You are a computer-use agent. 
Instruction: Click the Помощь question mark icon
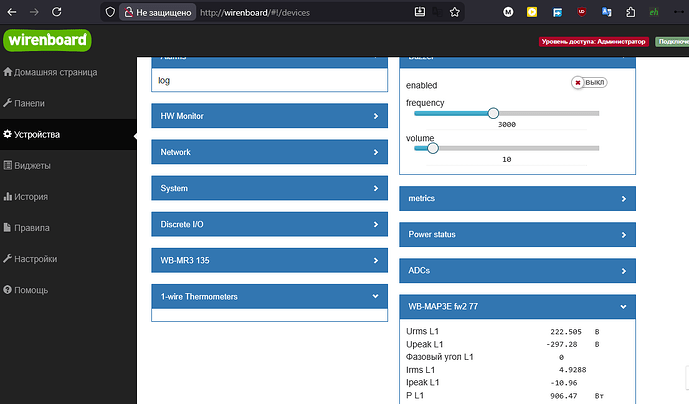click(8, 290)
